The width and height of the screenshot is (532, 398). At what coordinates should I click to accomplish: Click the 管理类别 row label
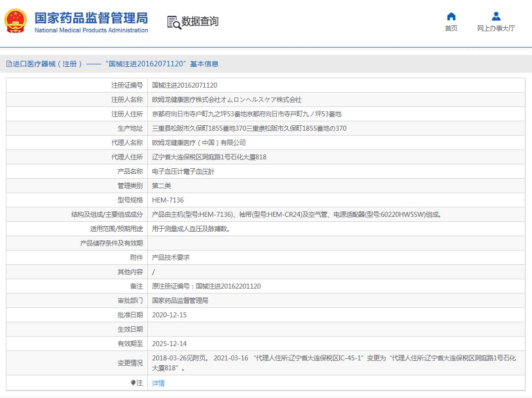point(130,186)
